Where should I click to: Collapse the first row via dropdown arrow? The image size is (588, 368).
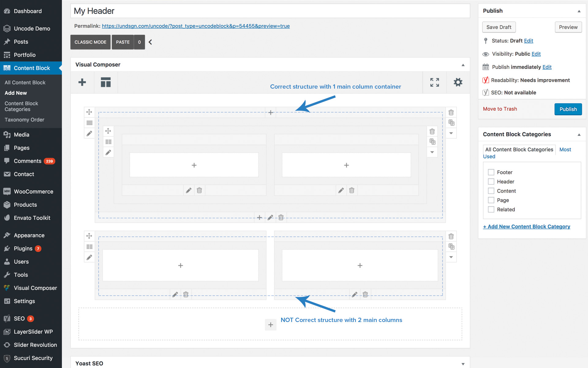coord(451,133)
